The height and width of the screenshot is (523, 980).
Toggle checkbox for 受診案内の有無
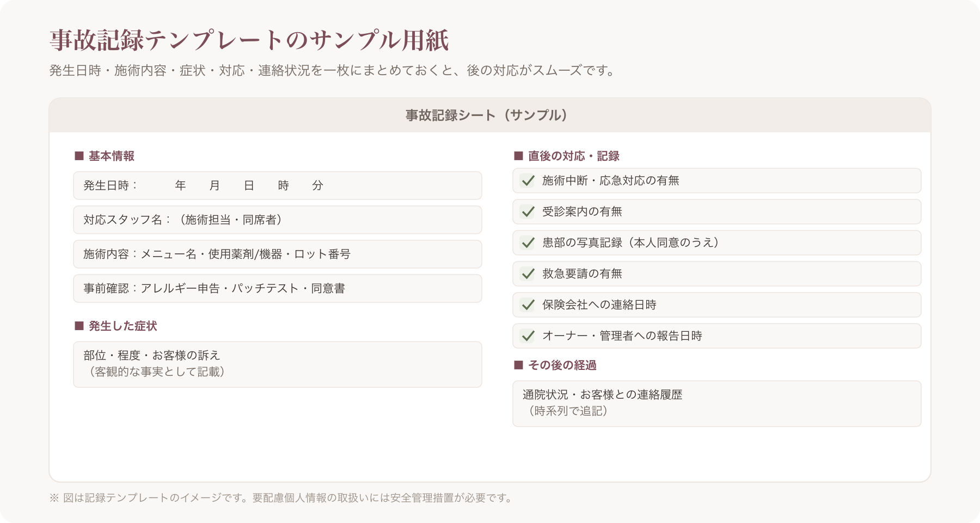[528, 211]
